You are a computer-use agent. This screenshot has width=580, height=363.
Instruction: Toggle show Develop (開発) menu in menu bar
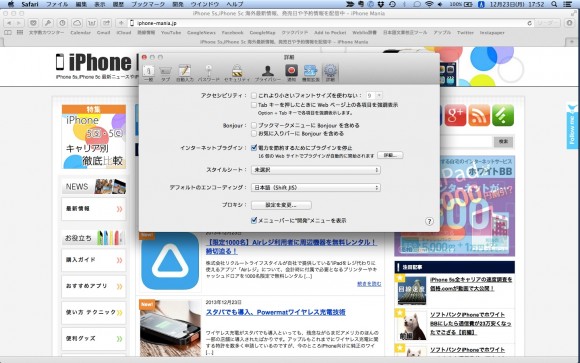[254, 221]
